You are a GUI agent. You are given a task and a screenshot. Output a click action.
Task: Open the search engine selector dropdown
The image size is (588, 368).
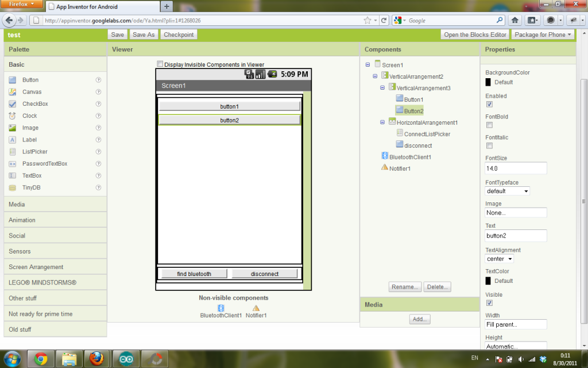point(400,20)
